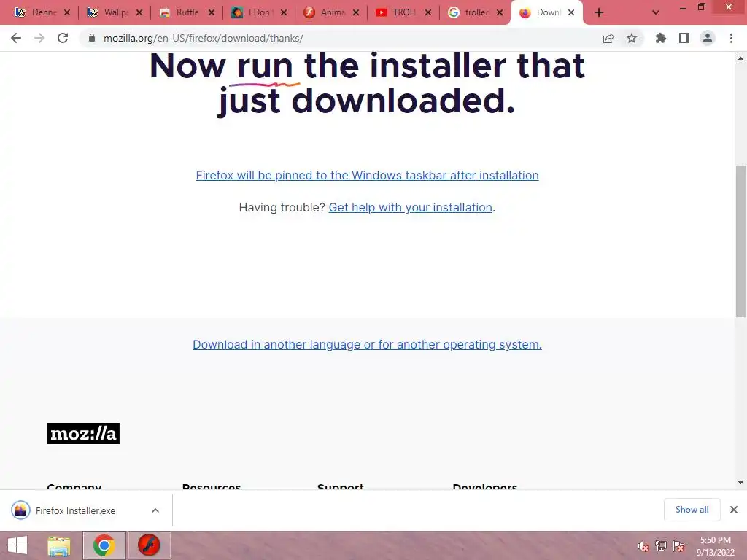
Task: Open the Action Center flag icon
Action: [678, 547]
